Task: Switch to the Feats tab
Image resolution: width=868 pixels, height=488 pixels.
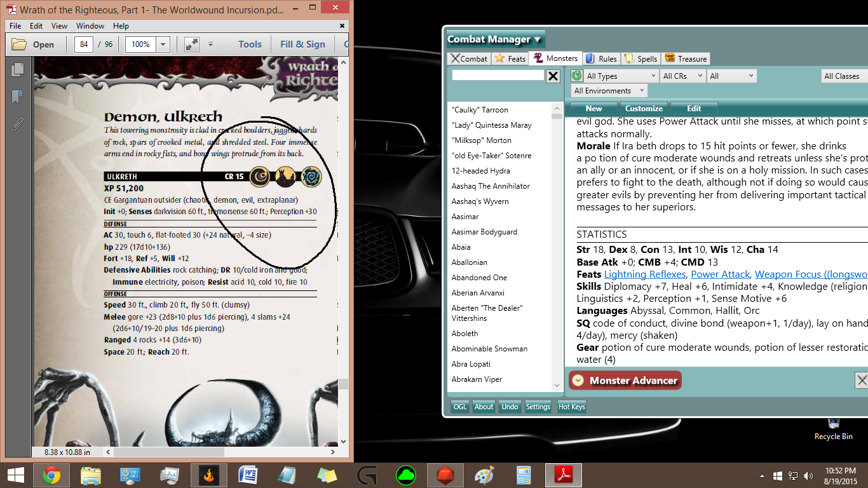Action: pos(510,58)
